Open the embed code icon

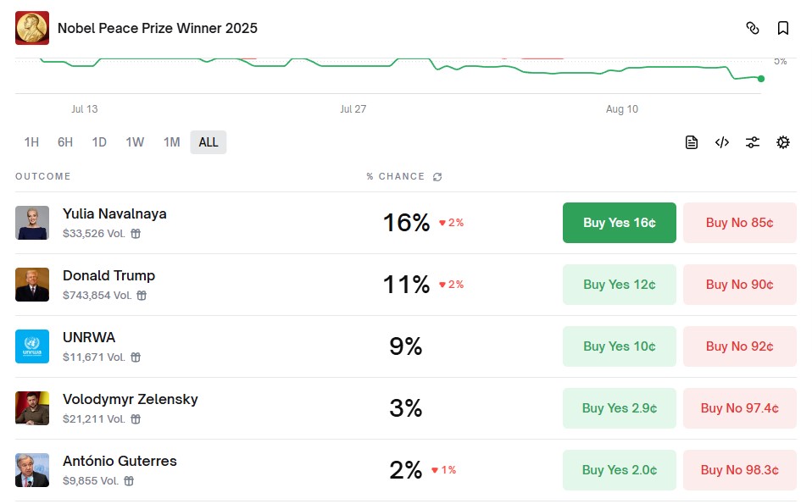(722, 142)
